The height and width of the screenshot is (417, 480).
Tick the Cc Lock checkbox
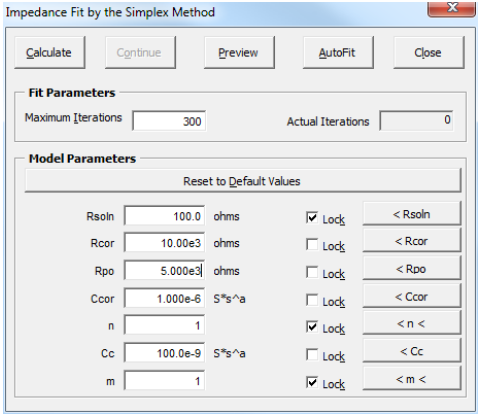(x=312, y=355)
